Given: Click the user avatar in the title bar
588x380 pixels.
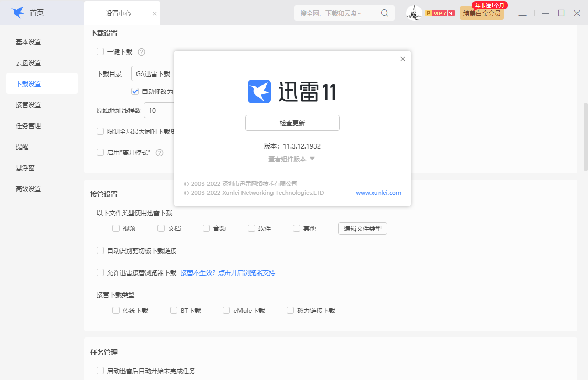Looking at the screenshot, I should 414,13.
